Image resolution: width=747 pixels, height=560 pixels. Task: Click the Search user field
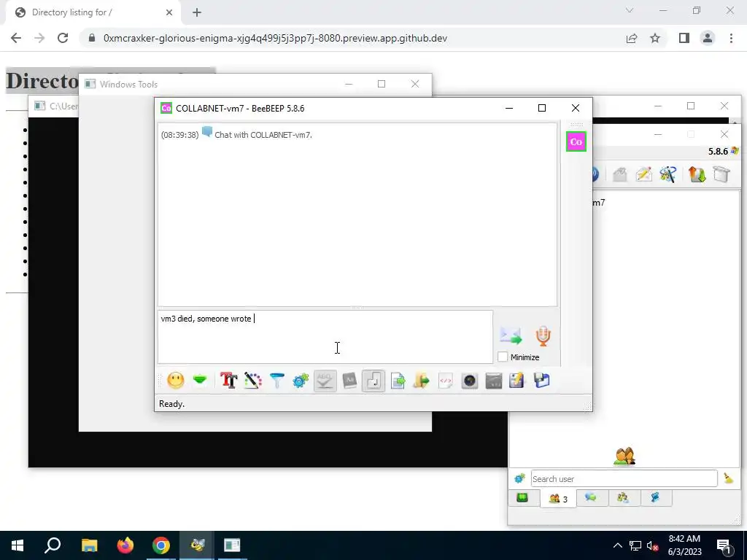click(x=624, y=478)
